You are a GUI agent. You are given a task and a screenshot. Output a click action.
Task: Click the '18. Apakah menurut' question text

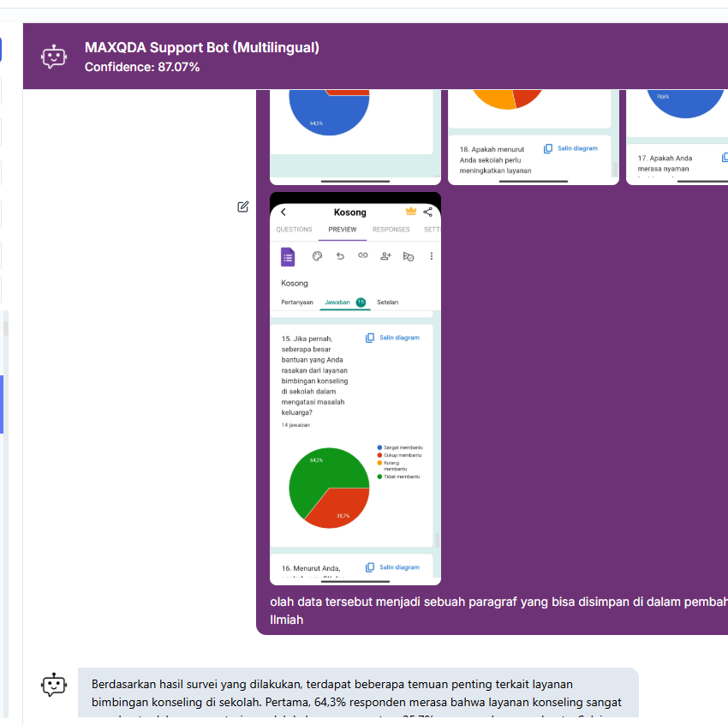pos(492,150)
